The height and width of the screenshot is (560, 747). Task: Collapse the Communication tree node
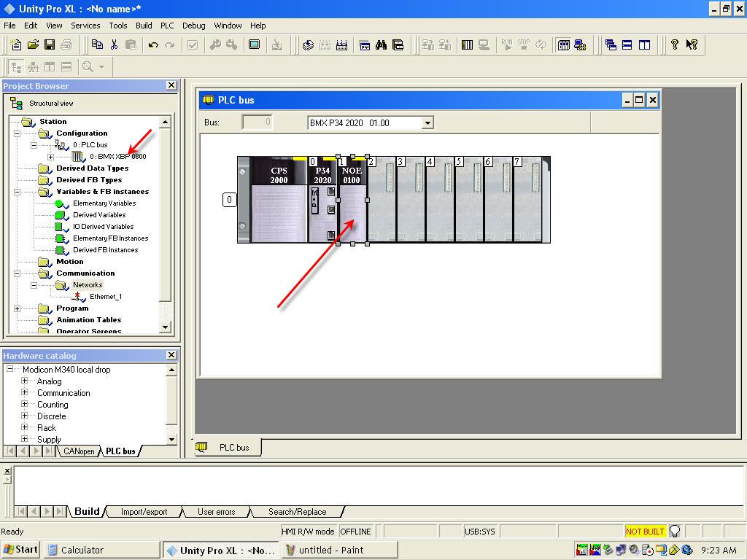[18, 273]
